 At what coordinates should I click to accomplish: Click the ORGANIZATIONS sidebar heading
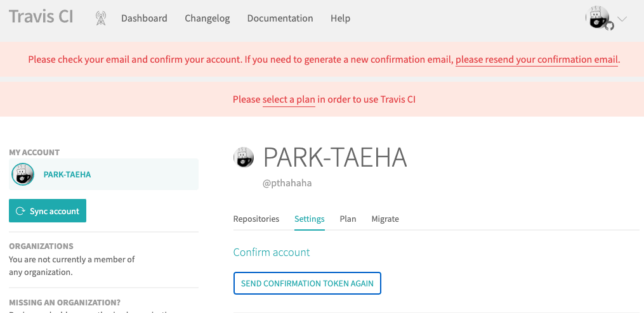point(41,246)
